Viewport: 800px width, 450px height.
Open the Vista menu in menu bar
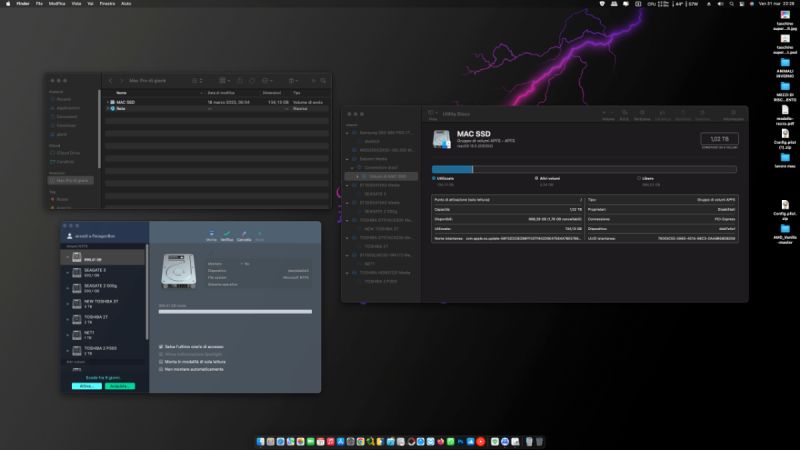click(x=76, y=4)
